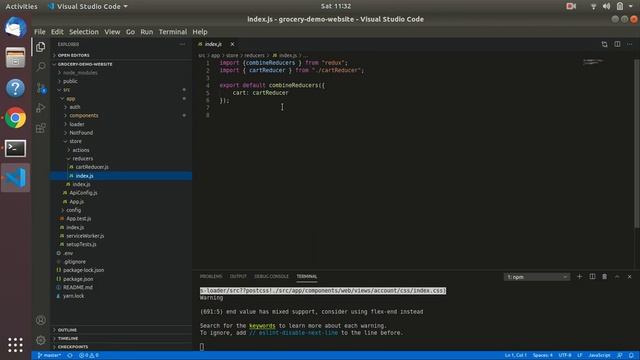Open errors and warnings status indicator
Image resolution: width=640 pixels, height=360 pixels.
89,356
